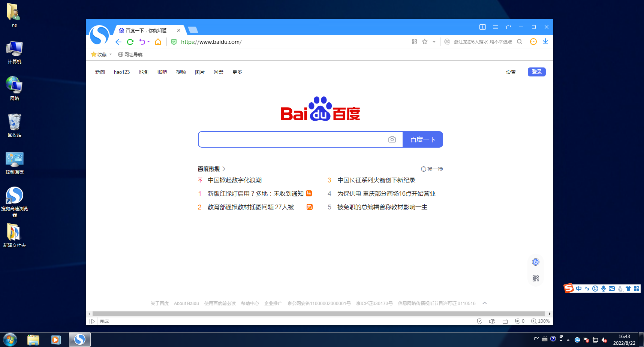Open the Sogou input method microphone icon
The height and width of the screenshot is (347, 644).
604,289
